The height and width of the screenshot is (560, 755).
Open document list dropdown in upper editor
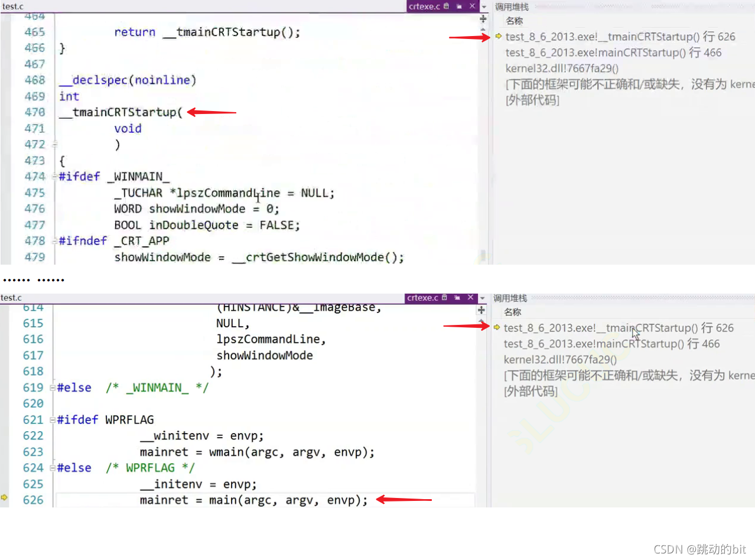485,7
